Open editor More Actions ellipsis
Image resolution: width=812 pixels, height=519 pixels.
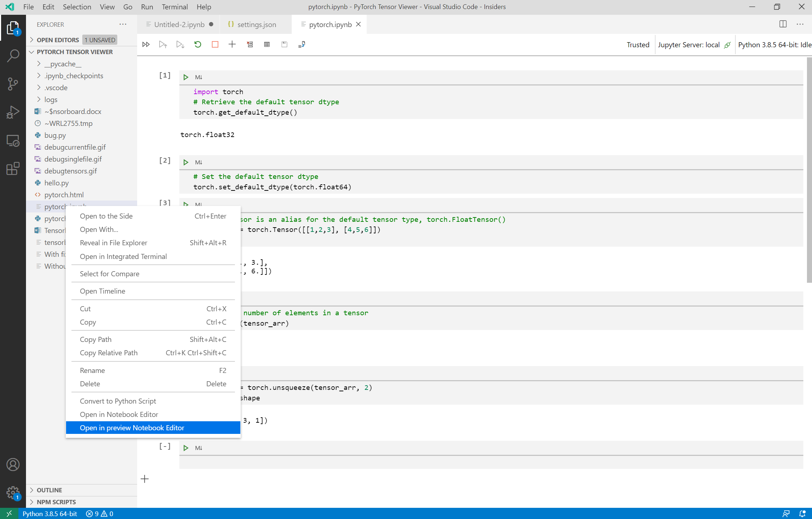(x=800, y=24)
